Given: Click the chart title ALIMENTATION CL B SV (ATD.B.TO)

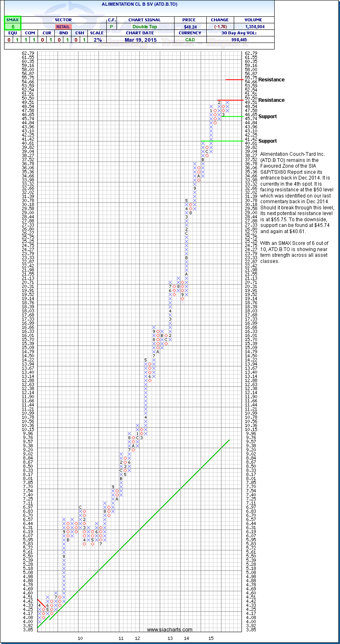Looking at the screenshot, I should pyautogui.click(x=139, y=4).
